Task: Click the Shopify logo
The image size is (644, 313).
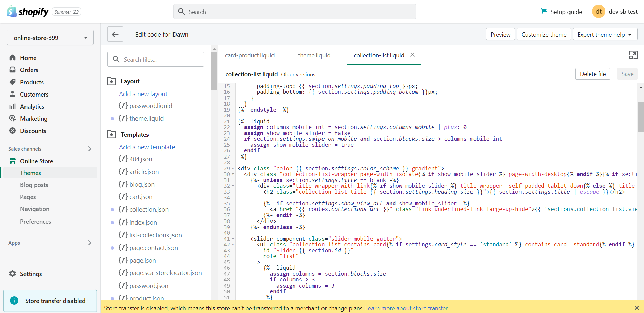Action: coord(28,12)
